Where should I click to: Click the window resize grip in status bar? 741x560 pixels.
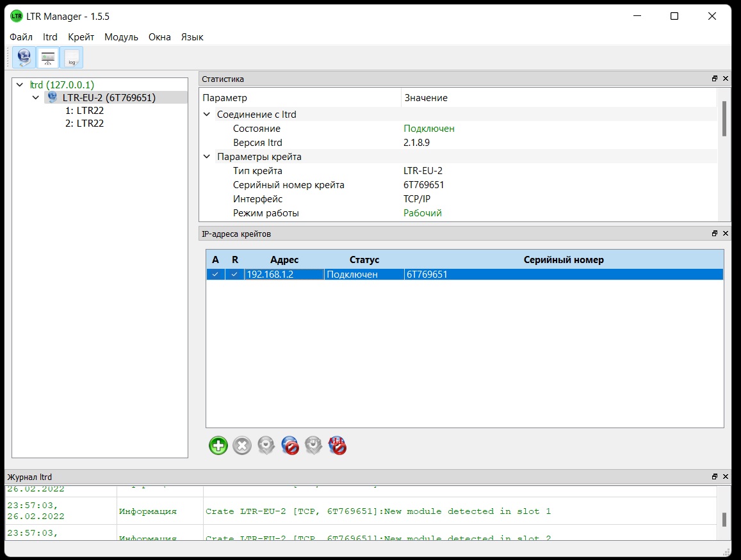pyautogui.click(x=727, y=552)
